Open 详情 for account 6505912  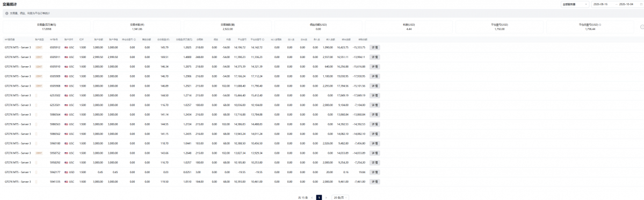[x=374, y=47]
